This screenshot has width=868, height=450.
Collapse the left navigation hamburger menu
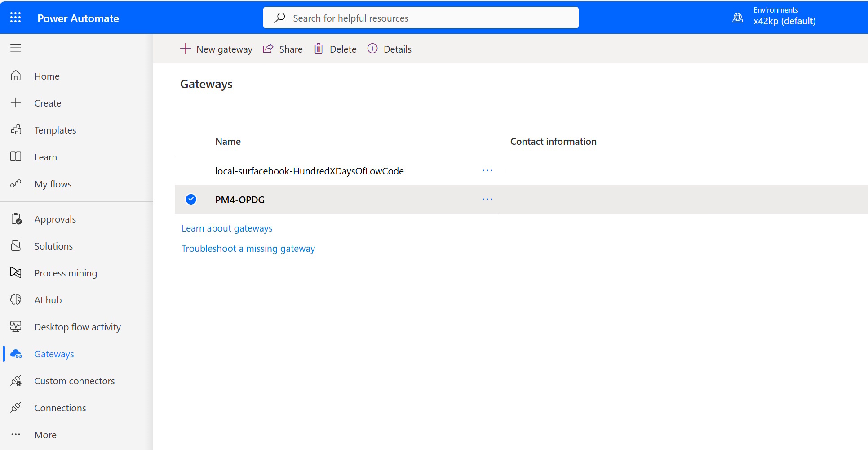(x=16, y=48)
